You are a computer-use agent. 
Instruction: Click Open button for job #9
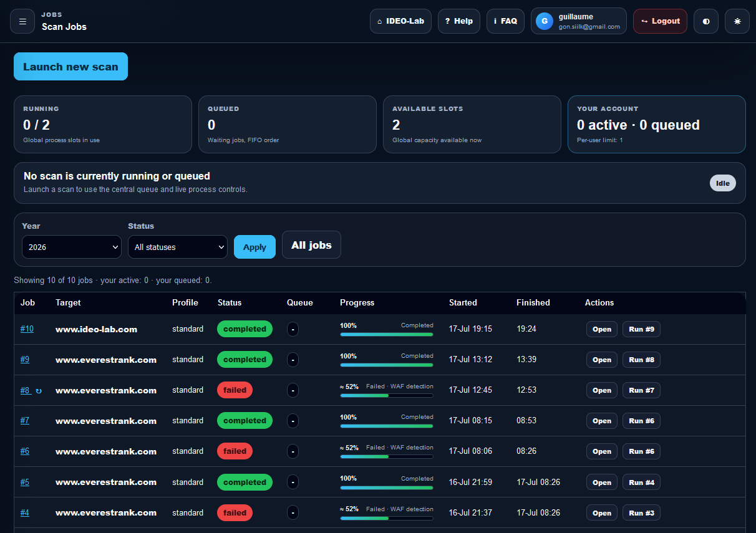[x=602, y=360]
